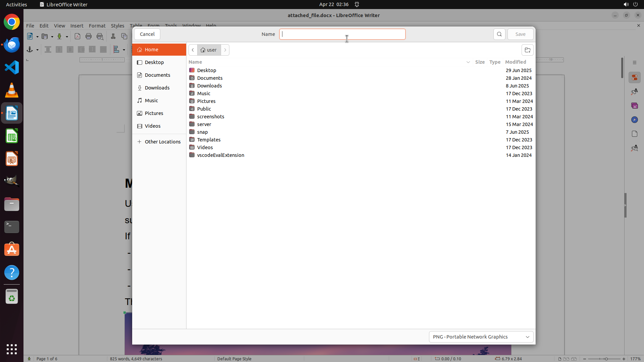Click the Print toolbar icon
The width and height of the screenshot is (644, 362).
(x=89, y=36)
